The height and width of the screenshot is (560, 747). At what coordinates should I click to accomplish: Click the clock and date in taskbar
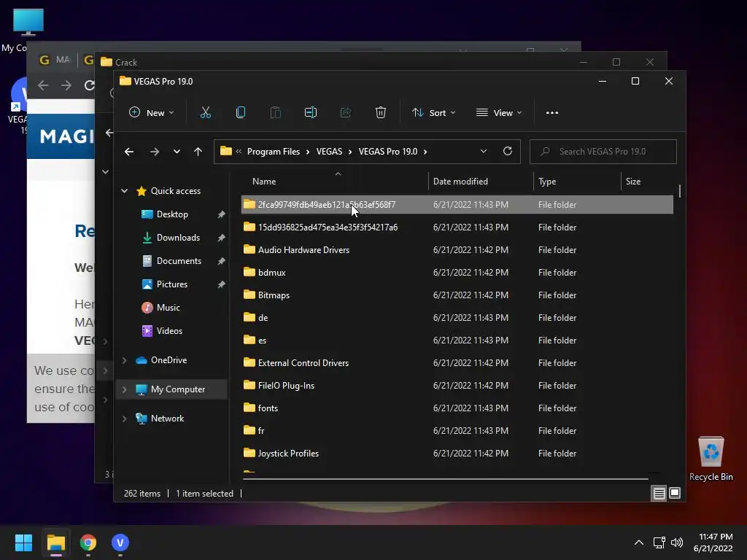click(x=713, y=542)
